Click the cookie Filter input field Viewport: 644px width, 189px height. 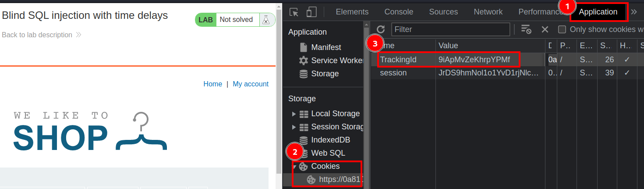click(450, 29)
